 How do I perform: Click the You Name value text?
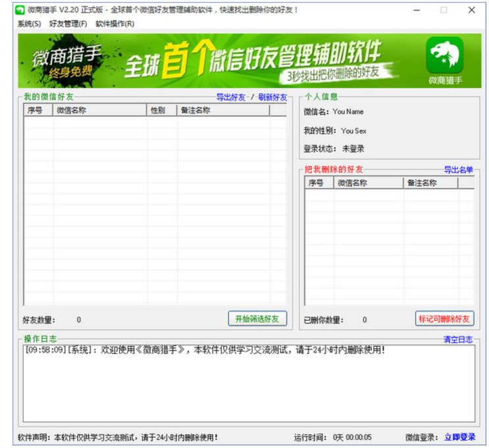[348, 112]
